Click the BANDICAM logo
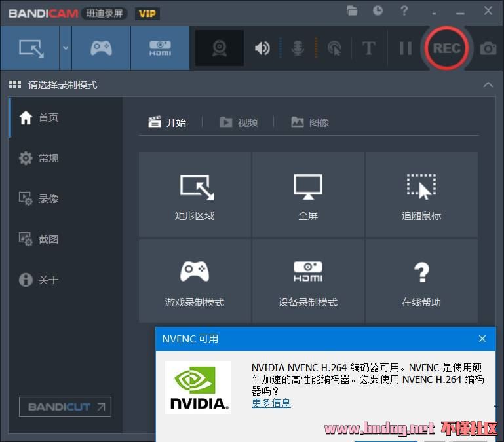Viewport: 504px width, 442px height. (43, 14)
